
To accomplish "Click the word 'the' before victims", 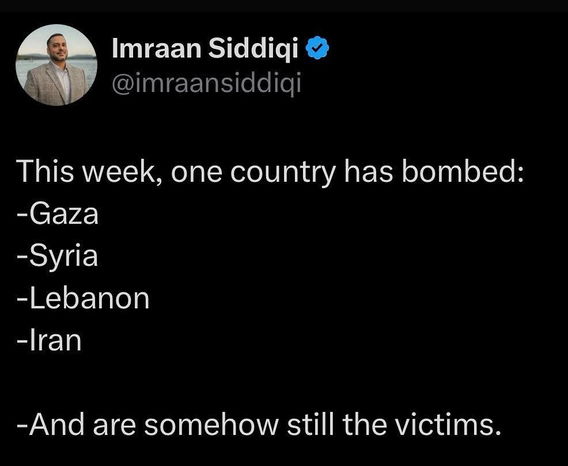I will pyautogui.click(x=364, y=424).
